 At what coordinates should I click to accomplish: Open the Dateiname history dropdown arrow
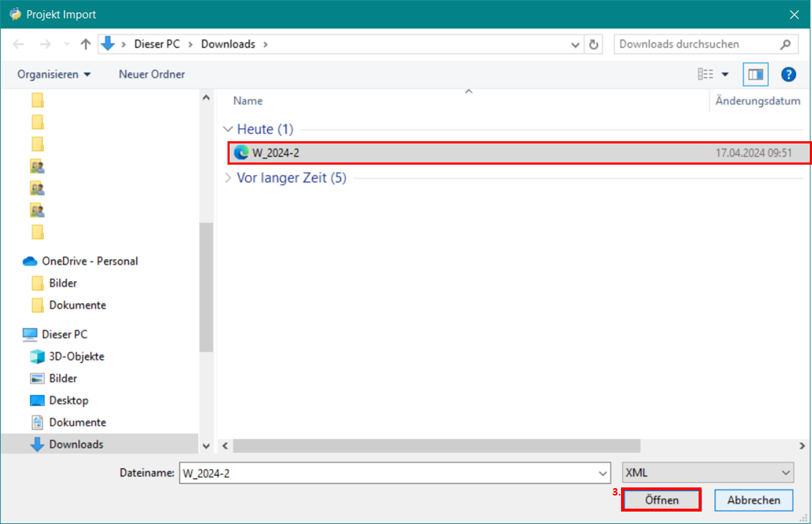pos(602,473)
